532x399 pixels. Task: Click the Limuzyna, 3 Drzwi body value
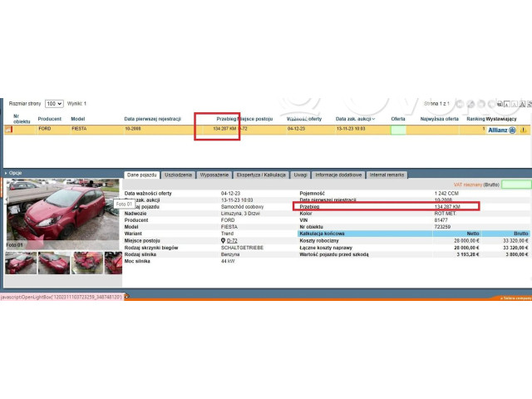coord(240,214)
